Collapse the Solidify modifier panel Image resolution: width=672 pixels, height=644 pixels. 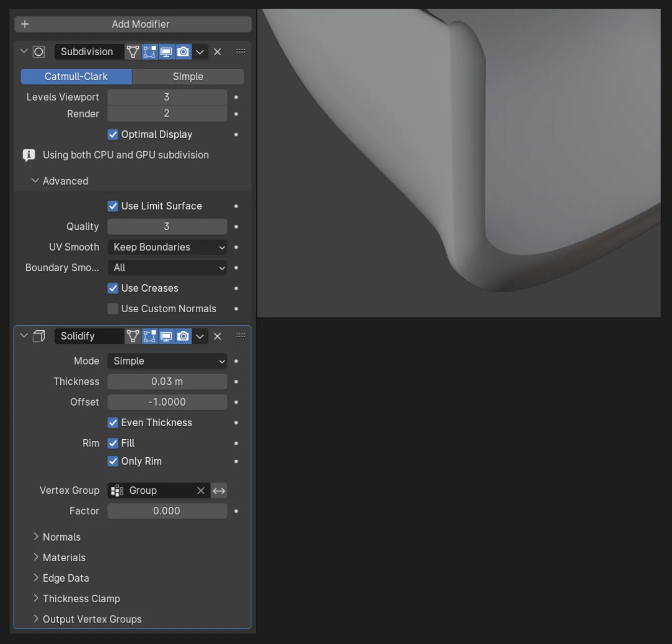24,335
